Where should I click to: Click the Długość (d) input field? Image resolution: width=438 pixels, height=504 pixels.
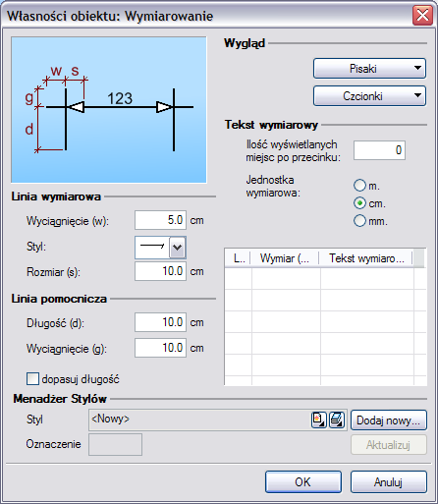click(160, 322)
